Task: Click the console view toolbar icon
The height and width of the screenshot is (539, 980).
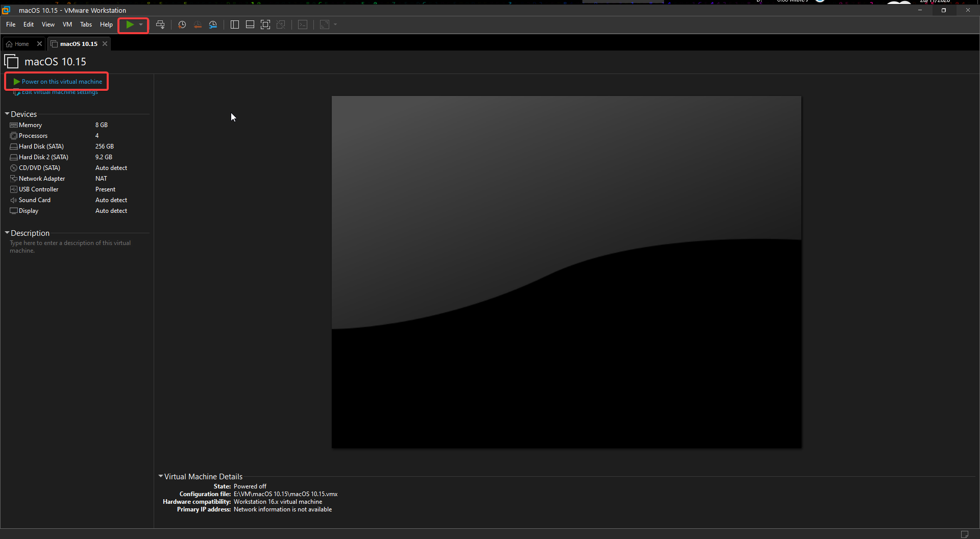Action: tap(303, 24)
